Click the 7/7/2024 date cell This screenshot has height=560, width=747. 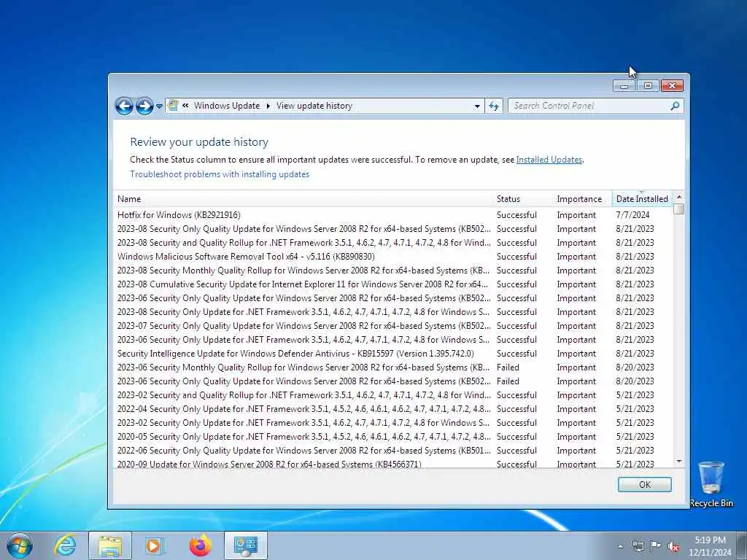(632, 215)
